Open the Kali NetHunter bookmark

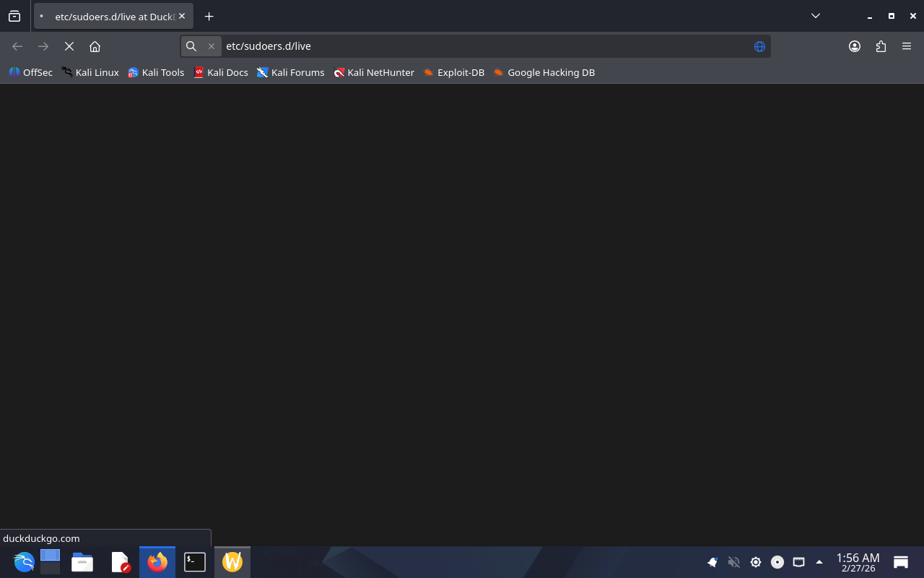[374, 72]
